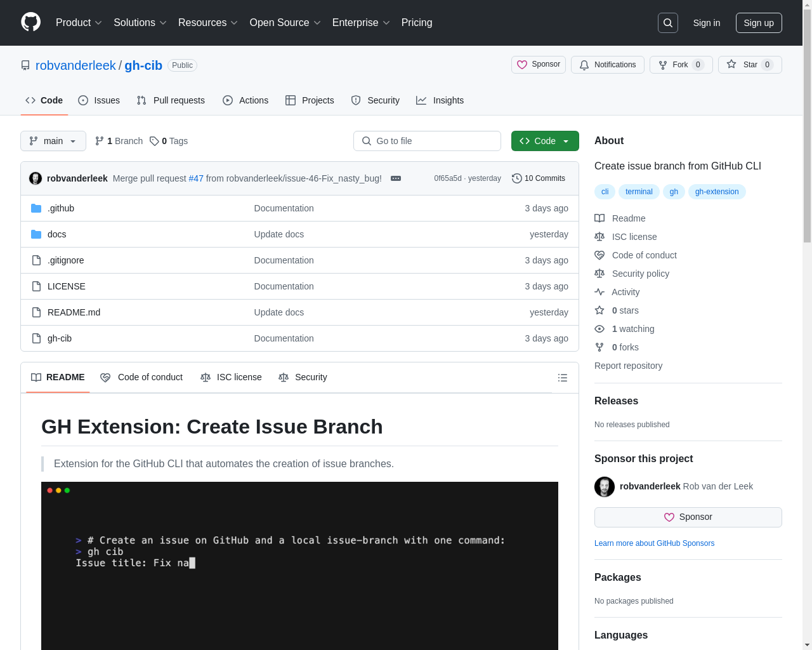Click the forks icon in About
This screenshot has height=650, width=812.
point(599,347)
